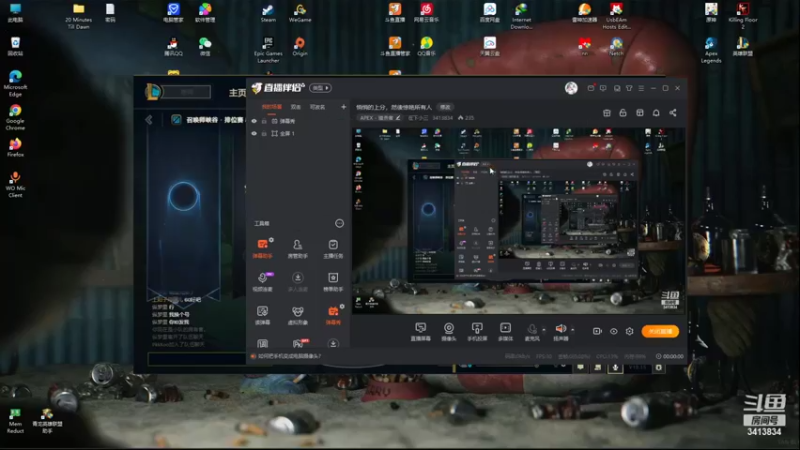The width and height of the screenshot is (800, 450).
Task: Click the stream preview thumbnail
Action: 518,220
